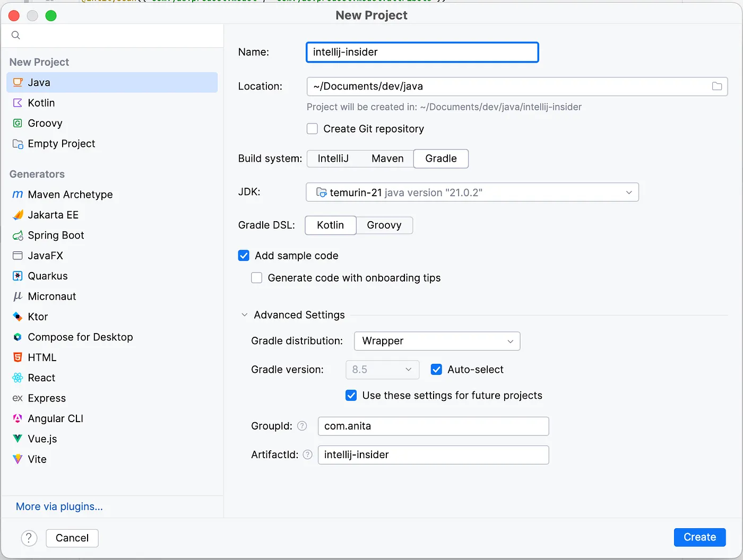Click the magnifying glass search icon
Screen dimensions: 743x560
coord(15,35)
